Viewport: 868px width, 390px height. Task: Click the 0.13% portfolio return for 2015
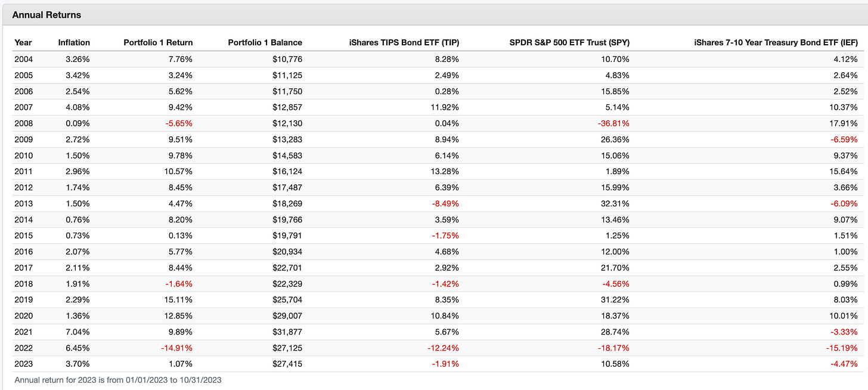(x=181, y=237)
